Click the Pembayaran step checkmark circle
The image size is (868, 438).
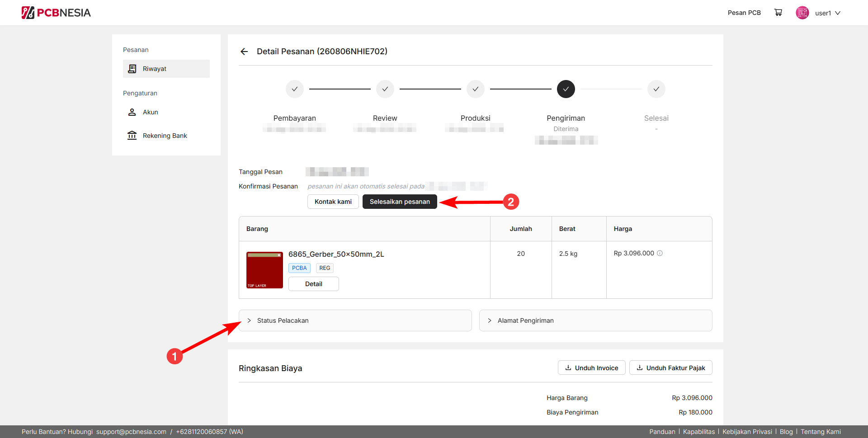tap(295, 89)
